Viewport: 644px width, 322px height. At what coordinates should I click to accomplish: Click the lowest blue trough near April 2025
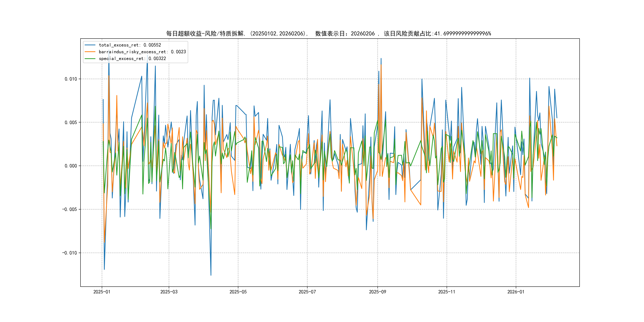coord(211,275)
